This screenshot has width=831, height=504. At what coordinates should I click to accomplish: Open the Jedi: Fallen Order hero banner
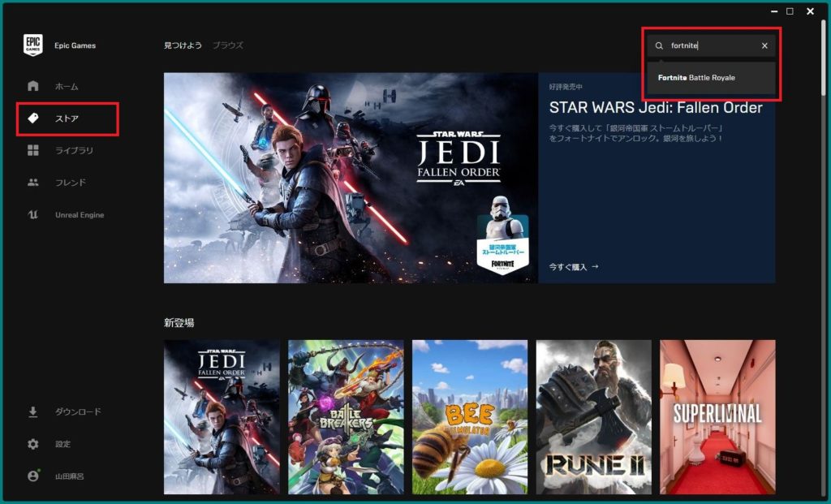tap(351, 178)
